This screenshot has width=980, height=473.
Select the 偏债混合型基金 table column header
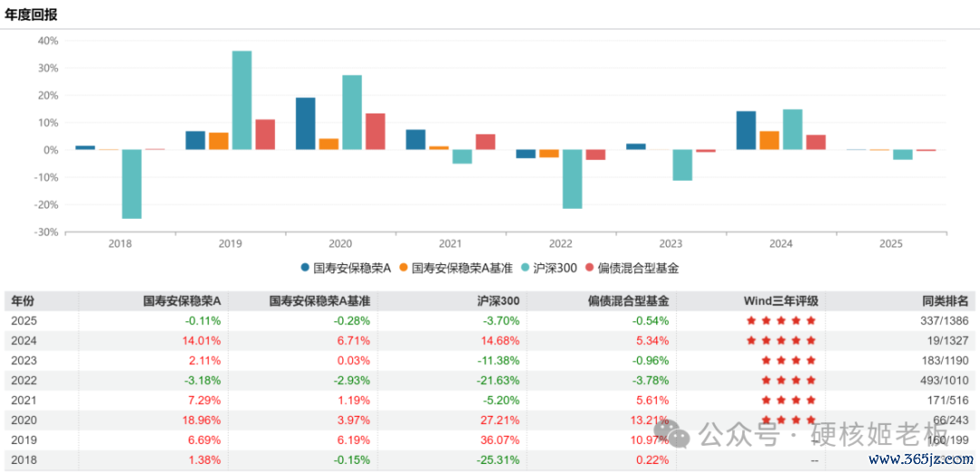point(630,301)
